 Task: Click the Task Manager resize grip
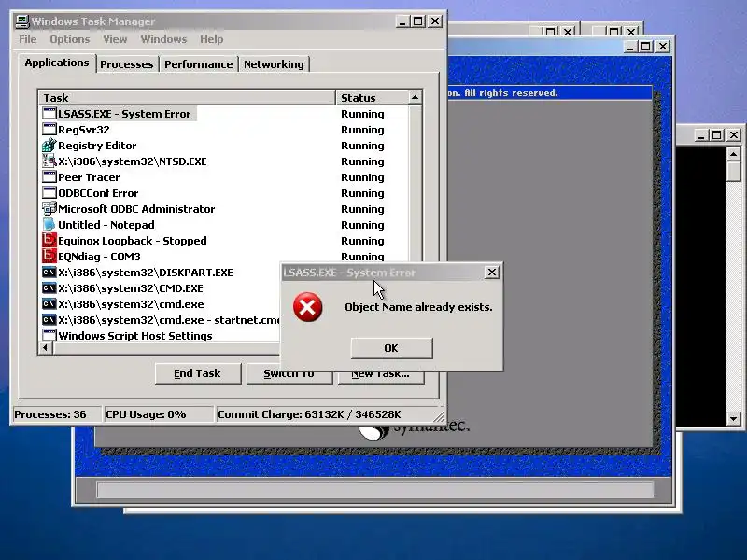(439, 416)
